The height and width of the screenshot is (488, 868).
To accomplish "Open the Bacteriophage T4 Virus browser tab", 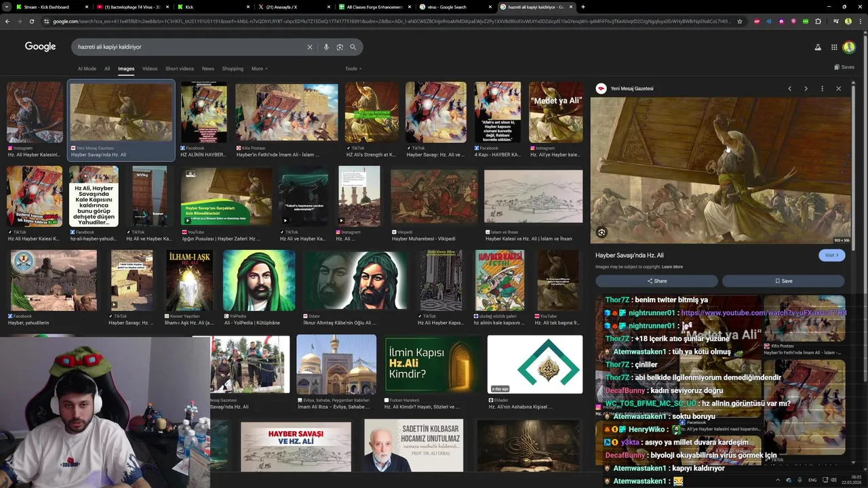I will pyautogui.click(x=132, y=7).
